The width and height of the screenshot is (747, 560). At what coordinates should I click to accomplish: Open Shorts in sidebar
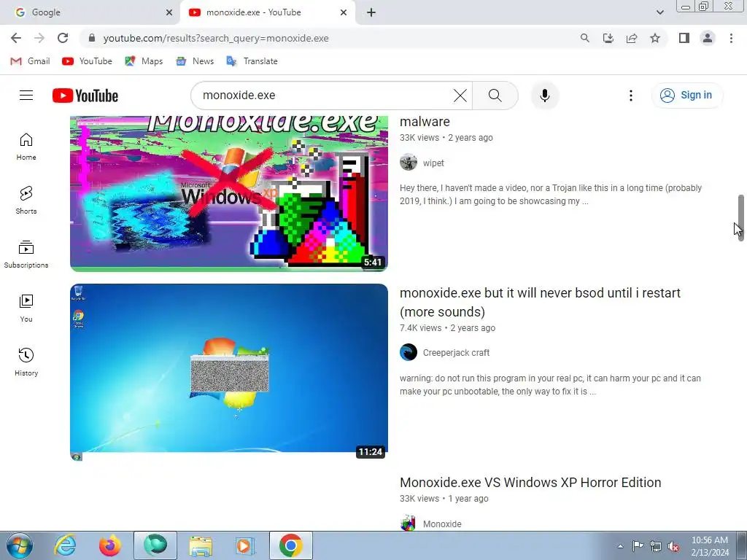point(26,201)
